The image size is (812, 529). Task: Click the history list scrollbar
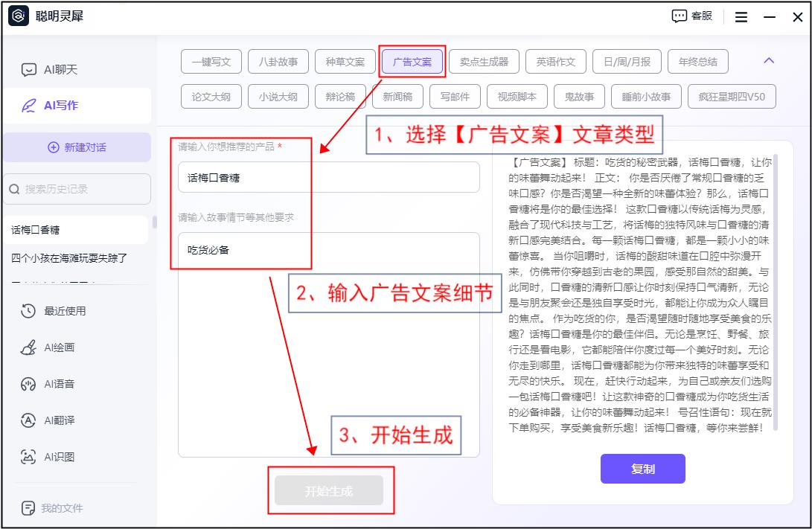(x=155, y=222)
